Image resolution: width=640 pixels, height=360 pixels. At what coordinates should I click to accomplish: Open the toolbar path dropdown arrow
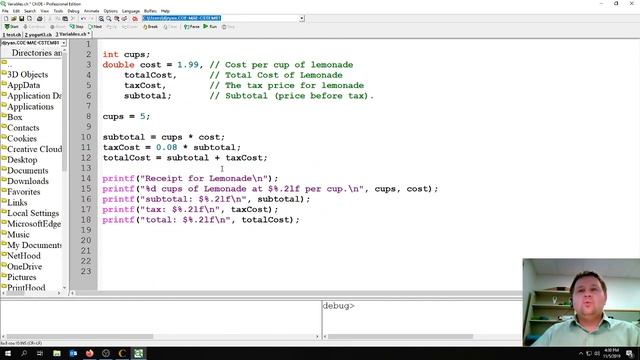(x=302, y=18)
